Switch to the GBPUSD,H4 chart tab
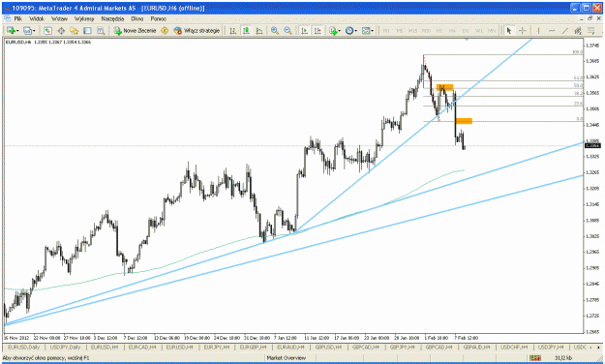Screen dimensions: 605x364 tap(328, 348)
